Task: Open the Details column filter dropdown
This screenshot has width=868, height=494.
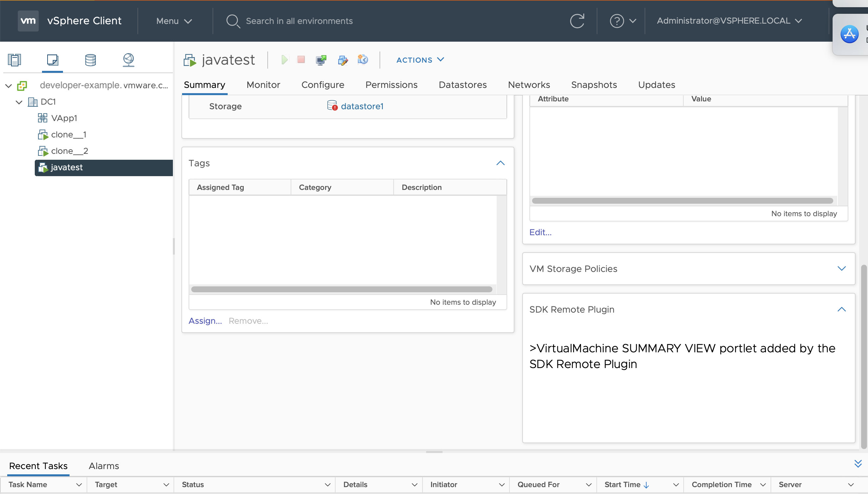Action: point(414,485)
